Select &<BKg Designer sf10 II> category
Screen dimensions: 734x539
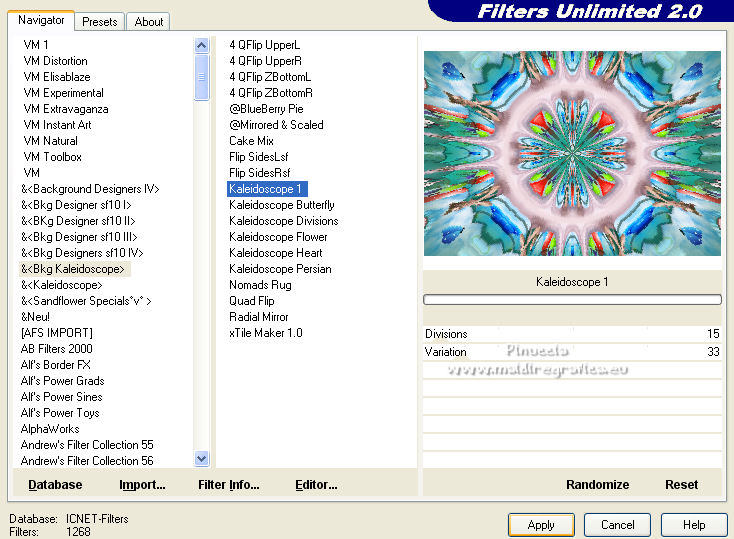click(x=78, y=221)
